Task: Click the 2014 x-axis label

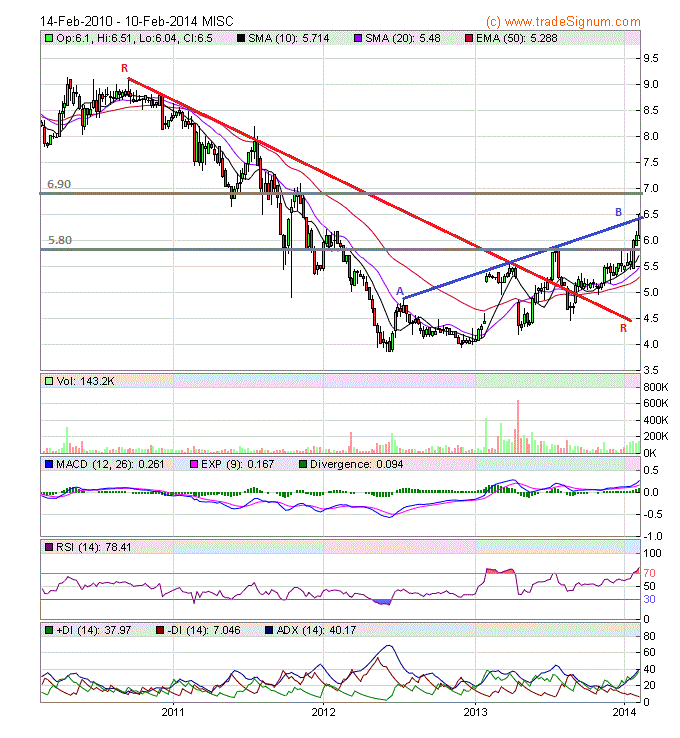Action: coord(624,712)
